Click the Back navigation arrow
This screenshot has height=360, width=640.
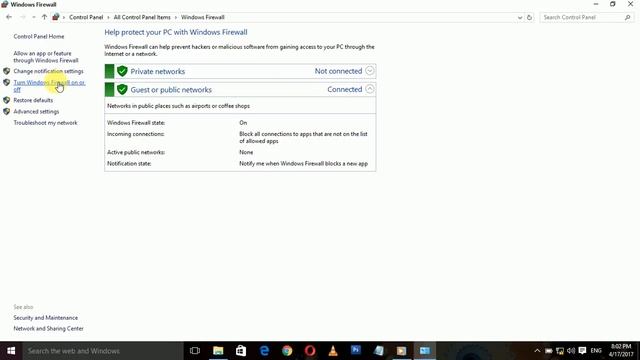click(x=9, y=17)
